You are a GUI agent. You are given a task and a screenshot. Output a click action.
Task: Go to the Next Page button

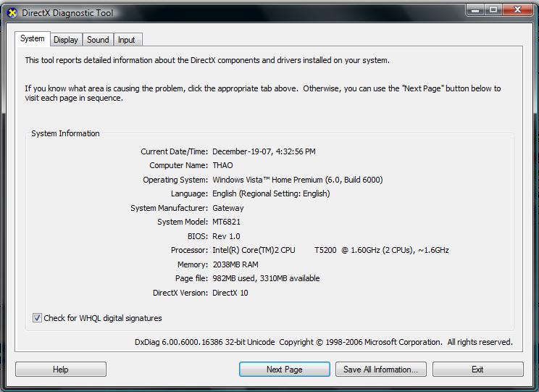(x=284, y=370)
